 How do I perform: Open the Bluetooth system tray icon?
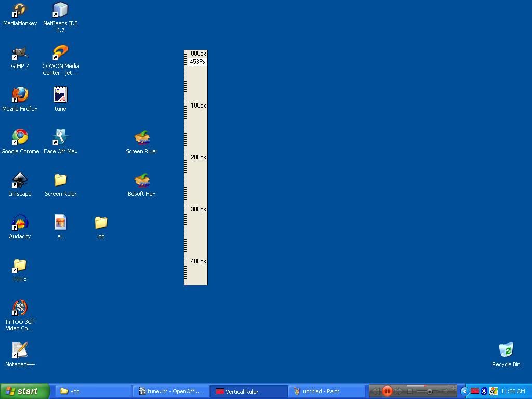[484, 391]
